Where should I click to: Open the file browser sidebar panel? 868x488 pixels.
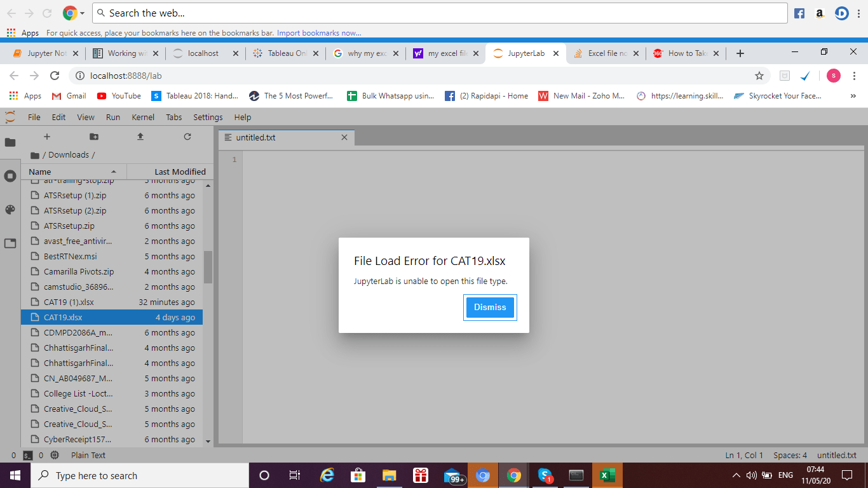tap(10, 143)
